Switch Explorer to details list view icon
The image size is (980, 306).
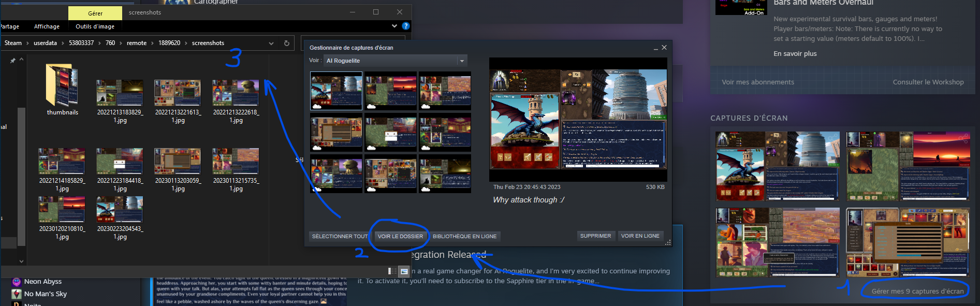[392, 271]
